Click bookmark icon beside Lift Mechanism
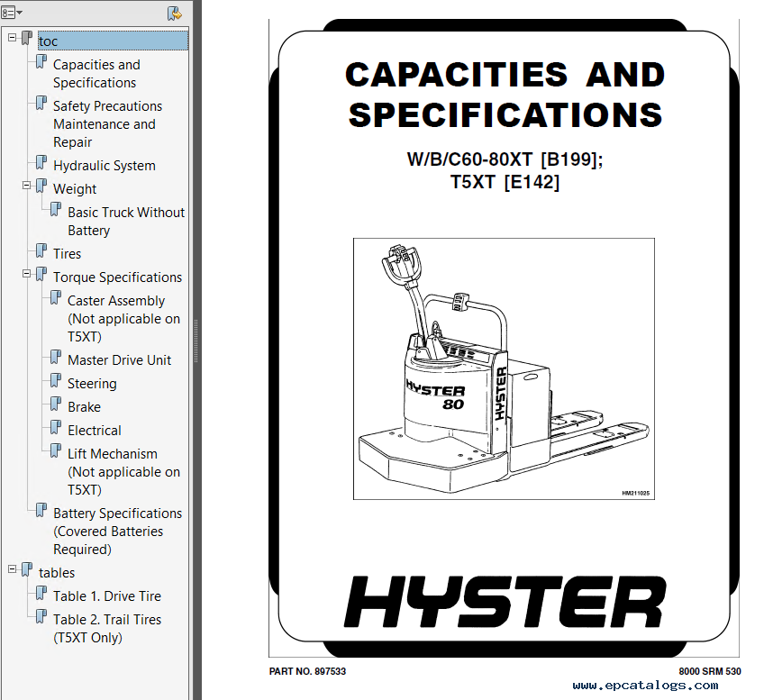The width and height of the screenshot is (764, 700). click(56, 450)
